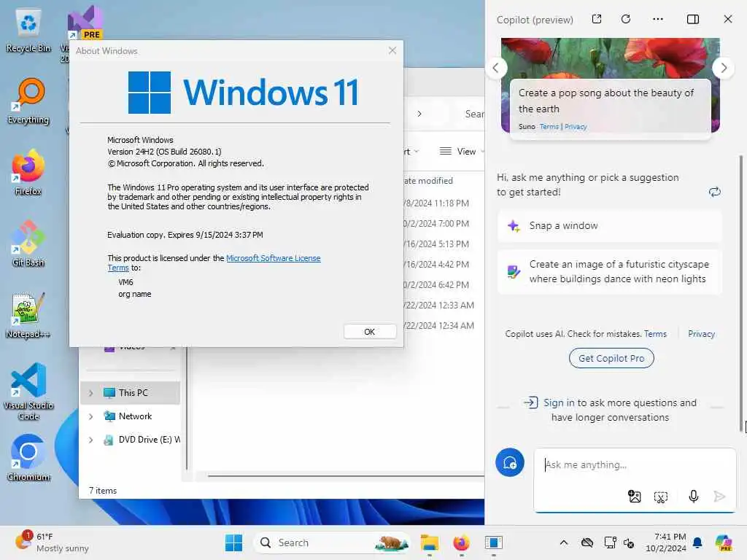Click the File Explorer horizontal scrollbar
Image resolution: width=747 pixels, height=560 pixels.
[345, 475]
